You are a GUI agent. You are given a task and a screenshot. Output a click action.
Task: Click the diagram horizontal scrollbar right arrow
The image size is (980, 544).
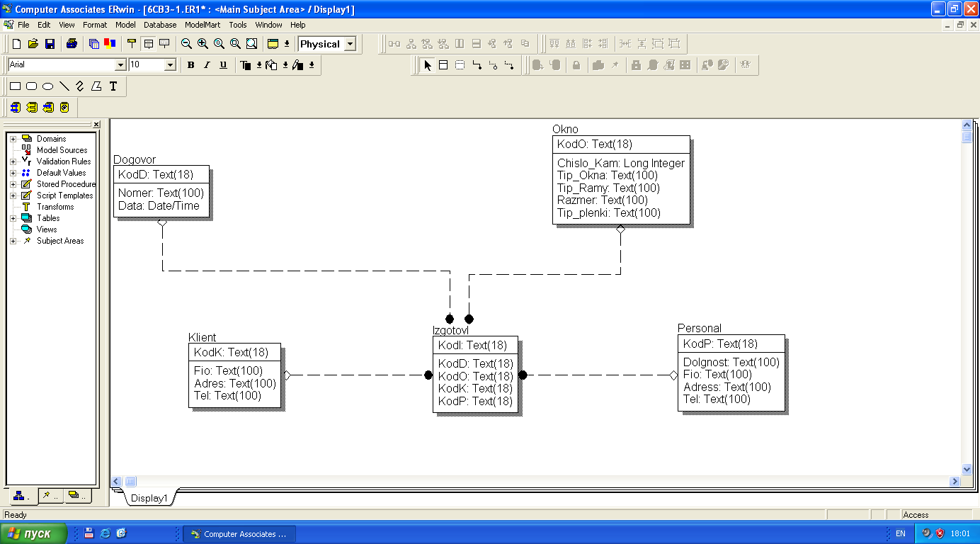pyautogui.click(x=955, y=482)
